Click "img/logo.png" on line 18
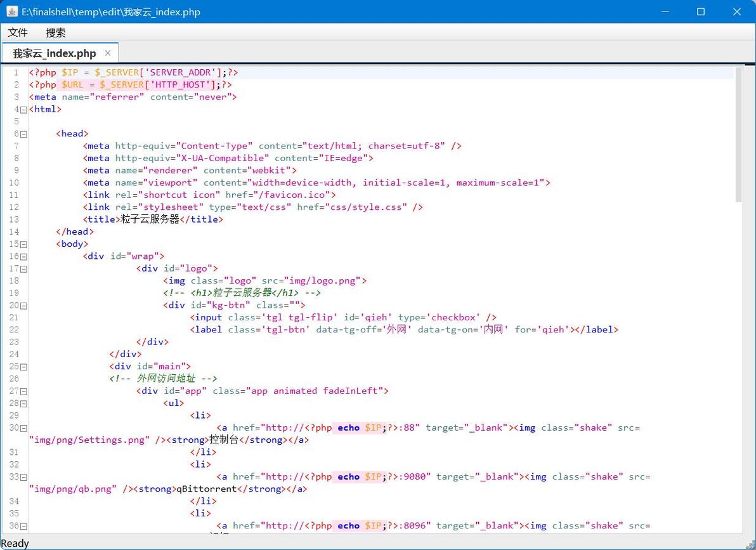Viewport: 756px width, 550px height. pyautogui.click(x=322, y=281)
